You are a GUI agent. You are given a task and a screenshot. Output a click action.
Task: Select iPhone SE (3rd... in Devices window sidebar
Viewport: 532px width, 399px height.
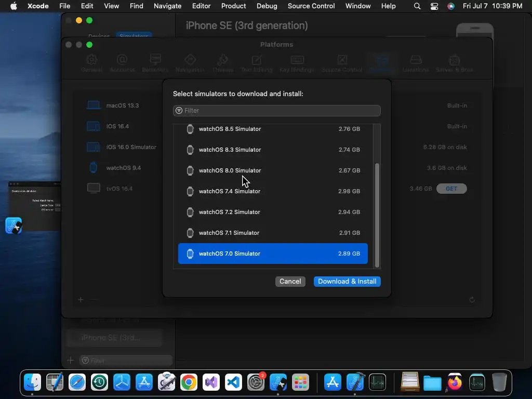[114, 338]
